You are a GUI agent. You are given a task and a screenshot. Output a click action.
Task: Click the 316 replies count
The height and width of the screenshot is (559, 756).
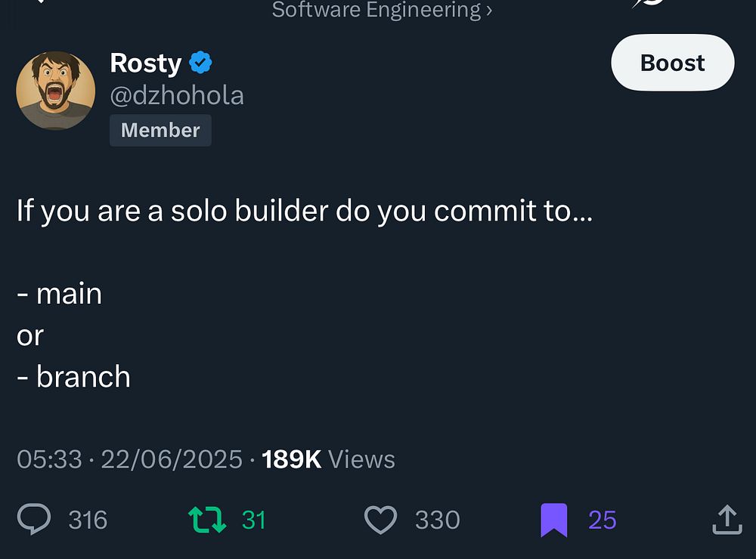pos(88,520)
